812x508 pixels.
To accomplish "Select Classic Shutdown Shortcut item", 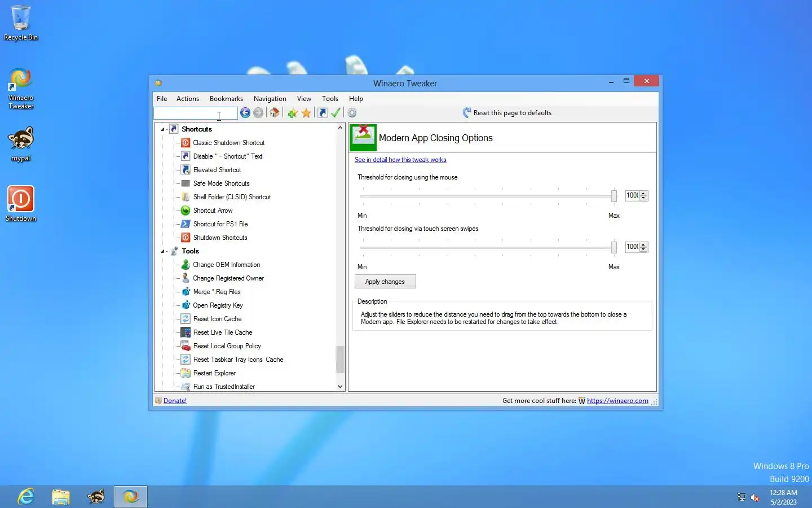I will point(228,143).
